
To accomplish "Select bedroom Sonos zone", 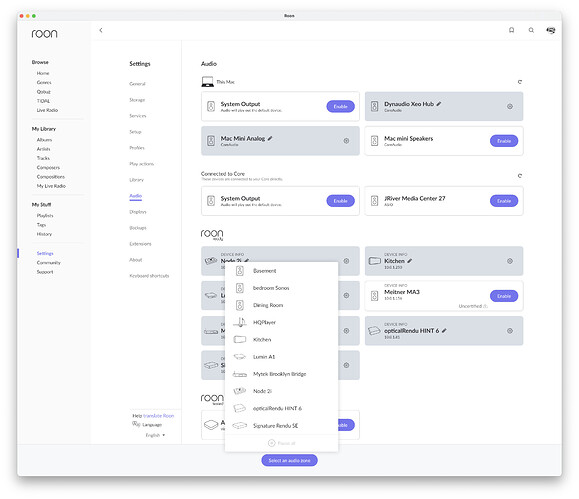I will click(281, 288).
